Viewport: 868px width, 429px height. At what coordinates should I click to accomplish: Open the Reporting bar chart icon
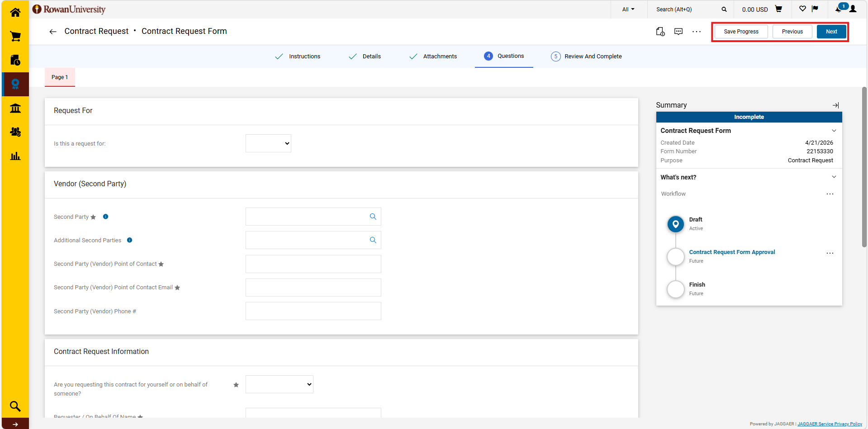(x=15, y=156)
